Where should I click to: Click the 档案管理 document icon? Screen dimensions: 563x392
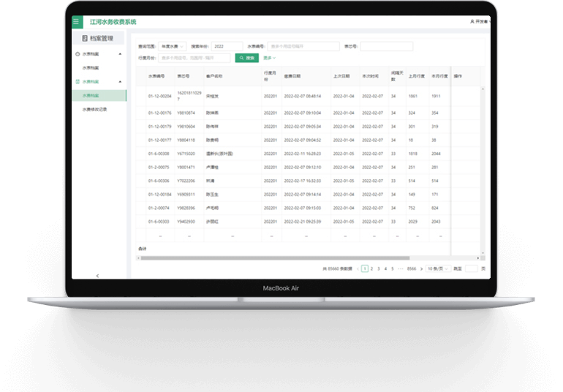point(85,38)
